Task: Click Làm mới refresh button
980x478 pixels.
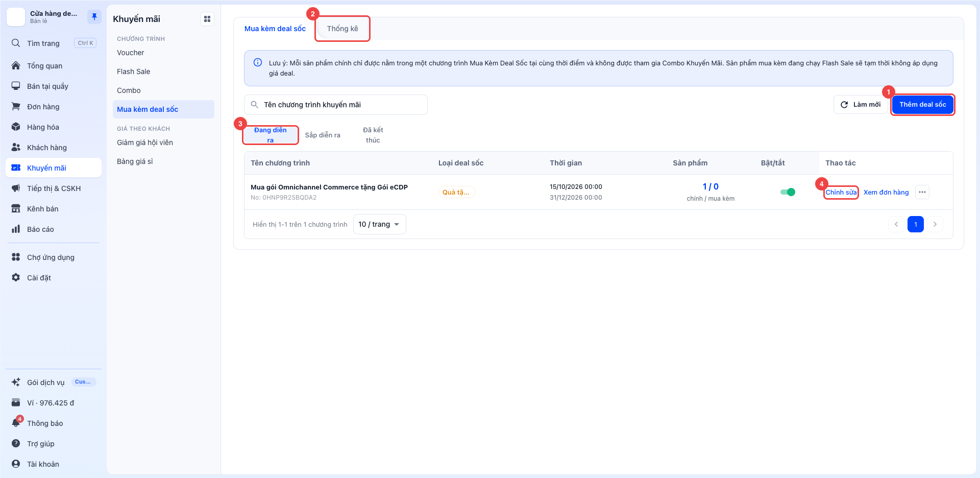Action: pyautogui.click(x=861, y=104)
